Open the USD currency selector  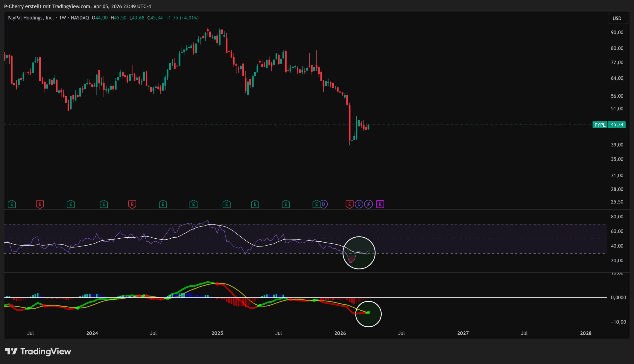tap(617, 18)
